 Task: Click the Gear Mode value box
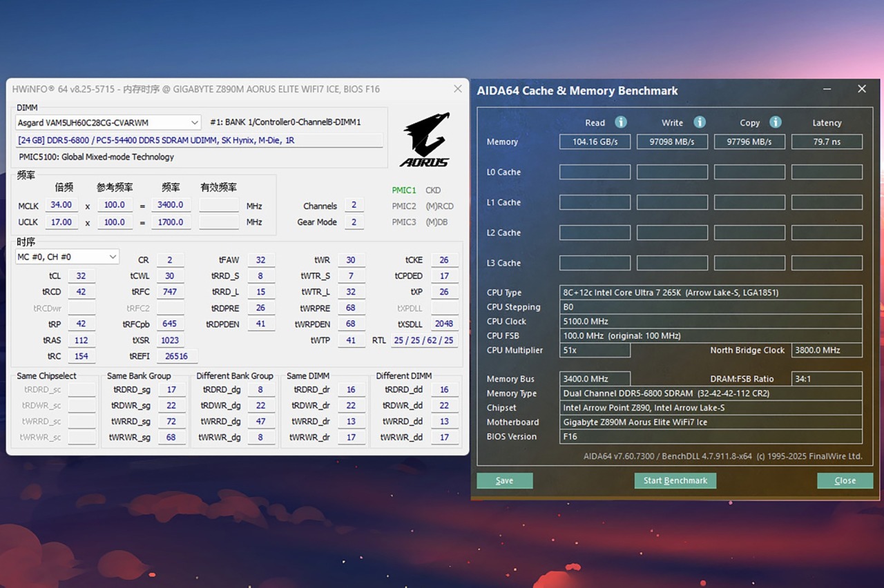tap(354, 222)
